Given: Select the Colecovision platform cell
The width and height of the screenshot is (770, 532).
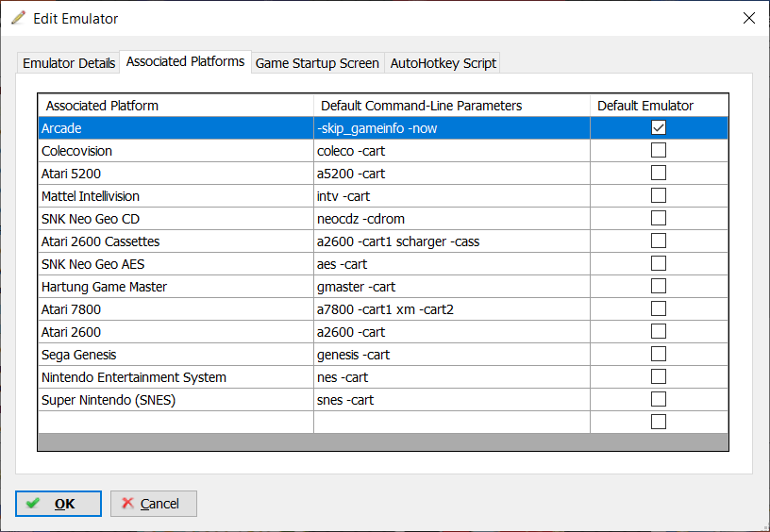Looking at the screenshot, I should [176, 151].
